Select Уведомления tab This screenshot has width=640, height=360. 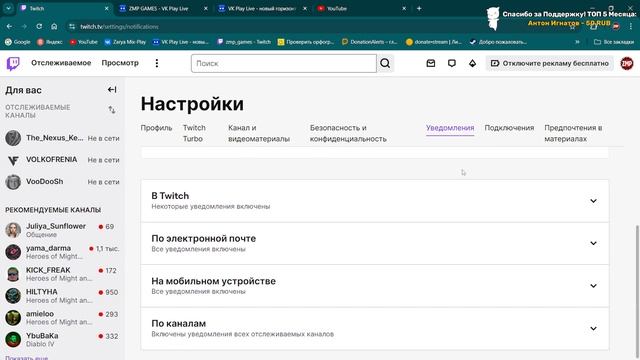point(450,128)
